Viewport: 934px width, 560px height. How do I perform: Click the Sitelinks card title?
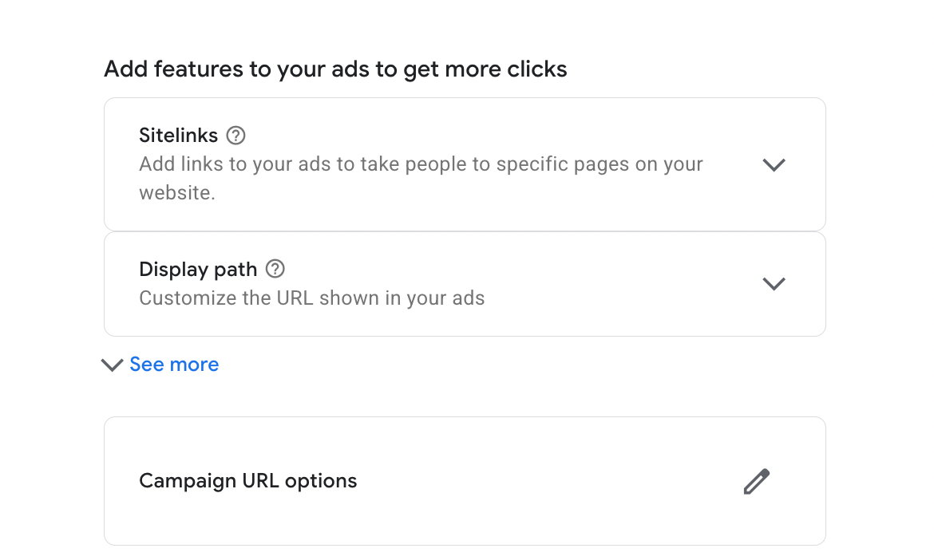coord(178,136)
